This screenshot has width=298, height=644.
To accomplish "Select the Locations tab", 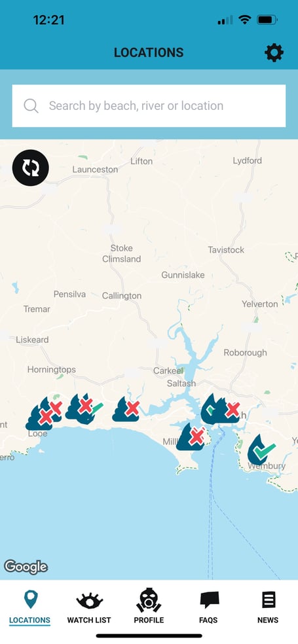I will click(29, 607).
